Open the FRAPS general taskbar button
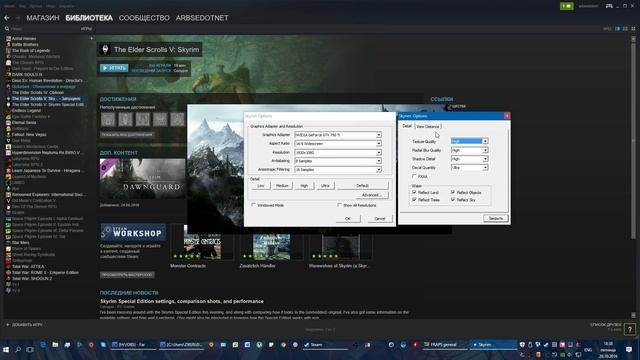Image resolution: width=640 pixels, height=360 pixels. [445, 345]
